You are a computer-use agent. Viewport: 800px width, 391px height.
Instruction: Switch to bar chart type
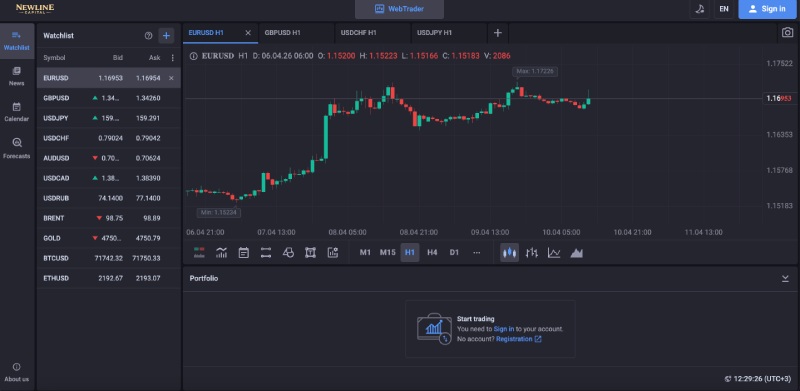click(532, 252)
